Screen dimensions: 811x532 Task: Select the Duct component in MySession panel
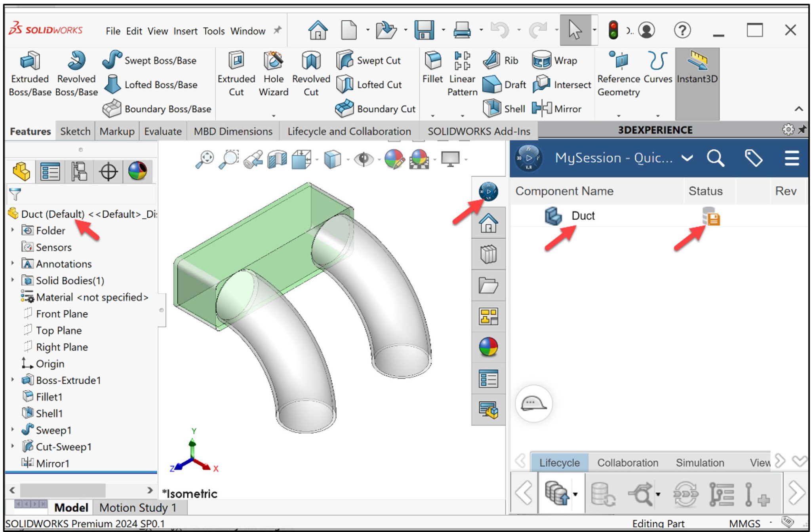(583, 216)
